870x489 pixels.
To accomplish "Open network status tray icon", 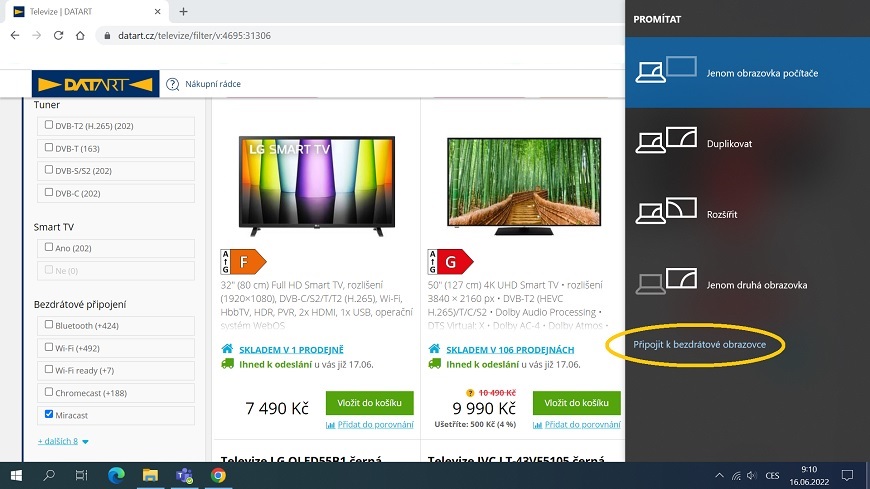I will point(736,476).
